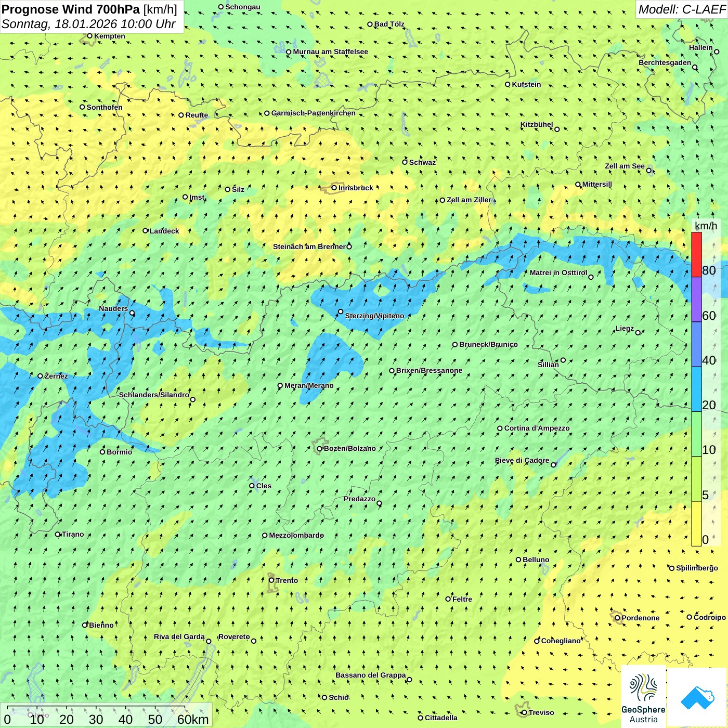Click the Cittadella label
Viewport: 728px width, 728px height.
441,718
